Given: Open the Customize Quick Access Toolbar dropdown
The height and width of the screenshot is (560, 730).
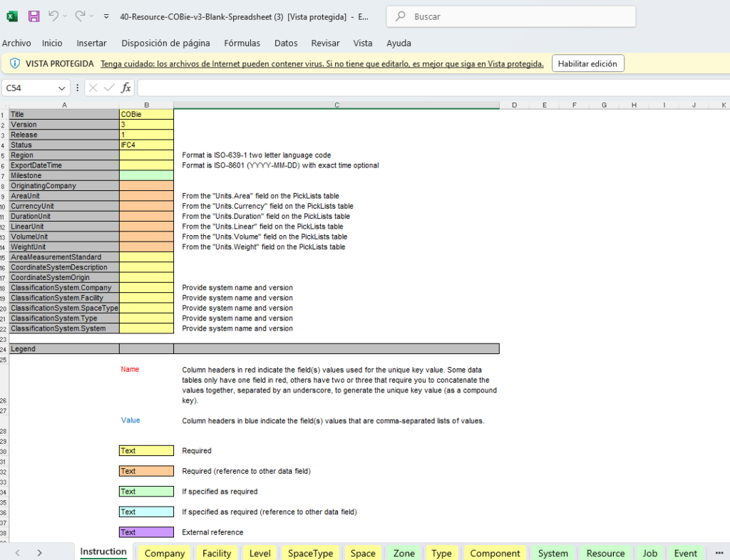Looking at the screenshot, I should [x=106, y=16].
